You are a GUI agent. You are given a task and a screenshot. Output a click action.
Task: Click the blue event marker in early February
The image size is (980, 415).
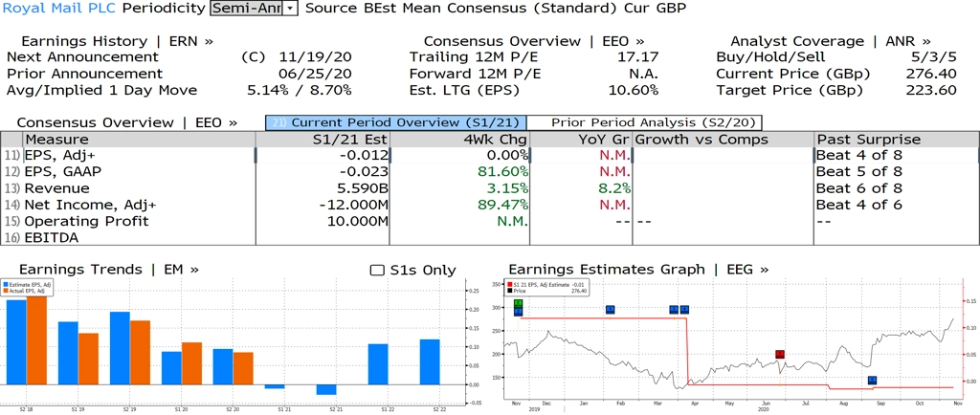[610, 310]
